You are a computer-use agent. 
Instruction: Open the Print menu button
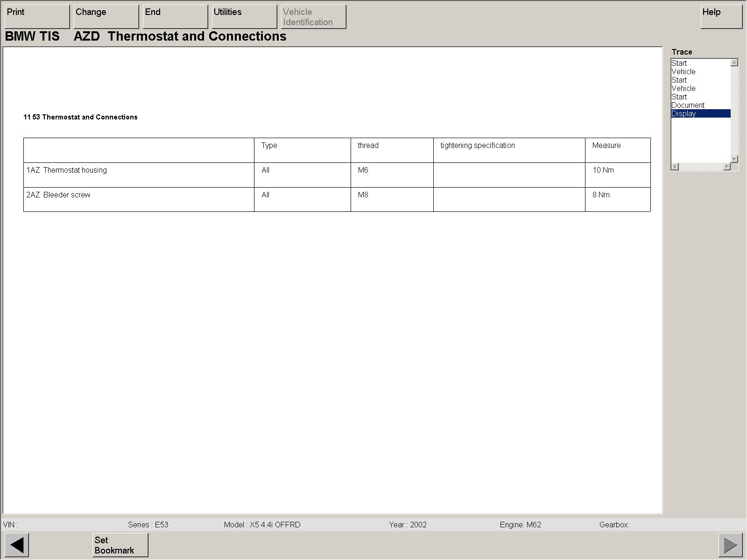[x=37, y=17]
